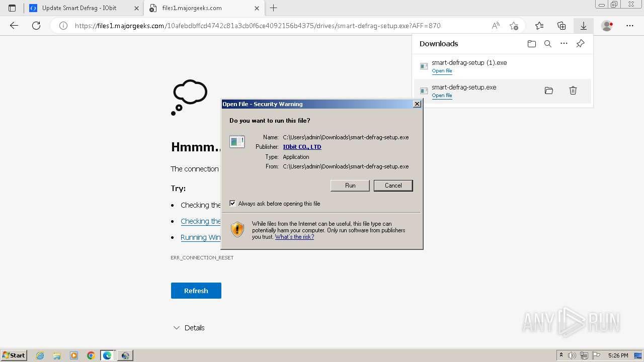Click the Checking the proxy link

[201, 221]
